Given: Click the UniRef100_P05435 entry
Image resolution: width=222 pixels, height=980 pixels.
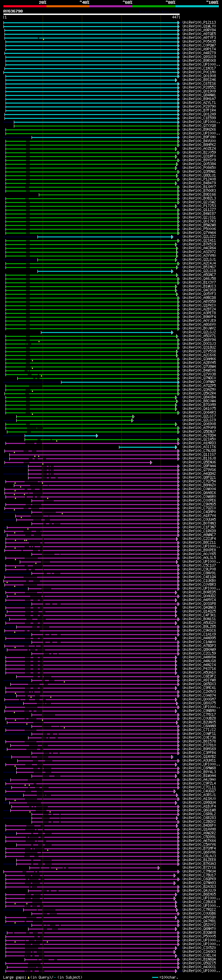Looking at the screenshot, I should [199, 41].
